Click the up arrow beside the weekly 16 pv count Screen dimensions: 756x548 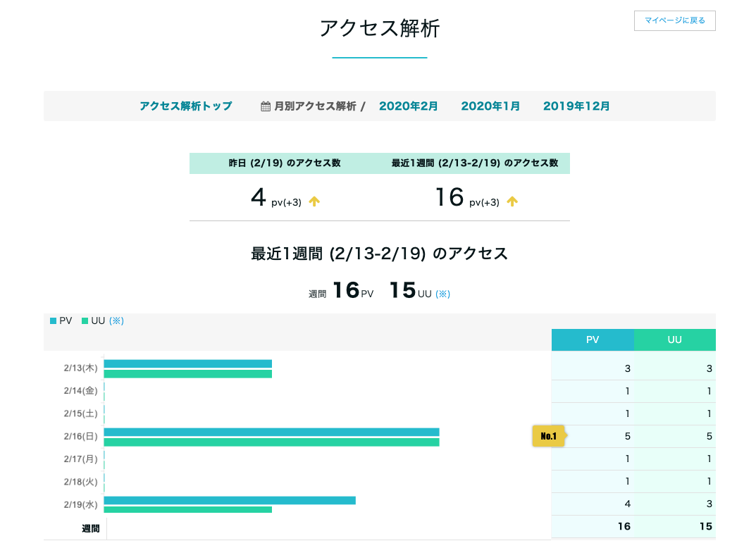[512, 201]
